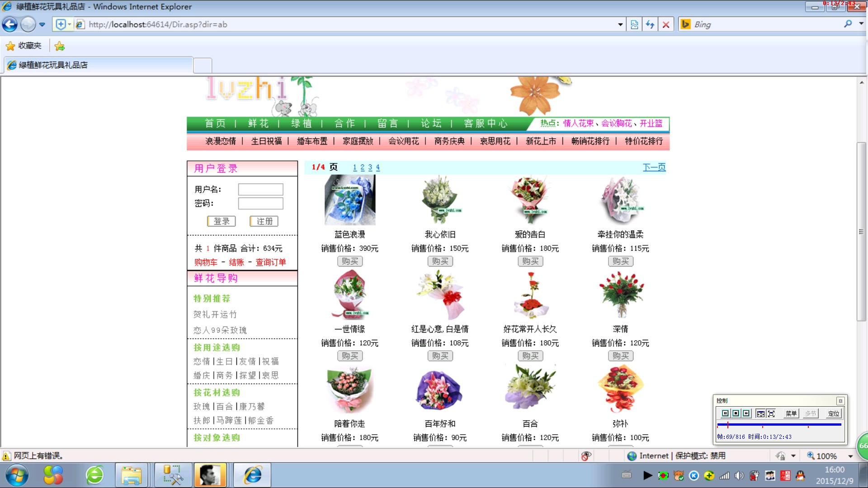Click the 菜单 button in 控制 panel
868x488 pixels.
(x=791, y=413)
